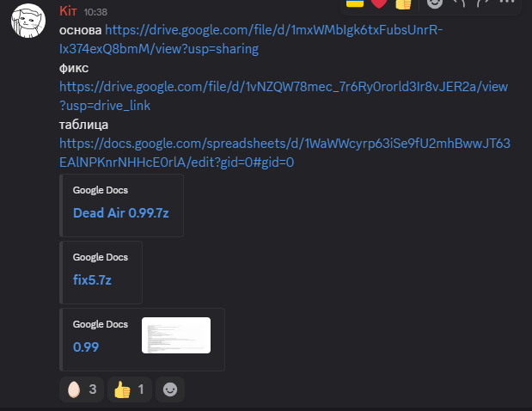React with red heart in hover toolbar

379,3
